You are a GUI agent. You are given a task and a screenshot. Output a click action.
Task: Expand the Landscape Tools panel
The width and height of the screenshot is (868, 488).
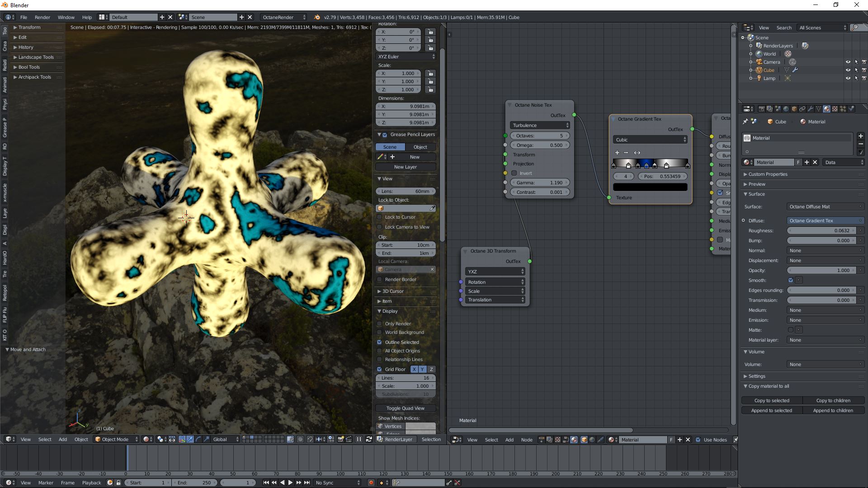coord(36,57)
